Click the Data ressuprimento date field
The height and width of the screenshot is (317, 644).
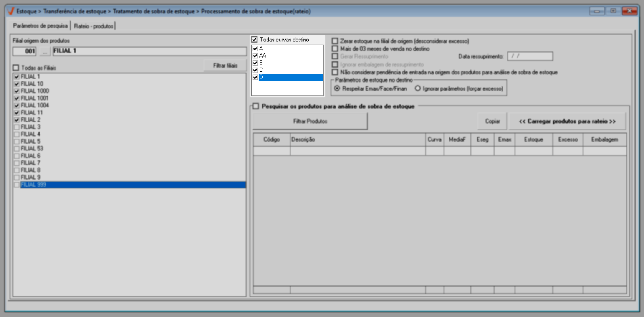pyautogui.click(x=530, y=56)
